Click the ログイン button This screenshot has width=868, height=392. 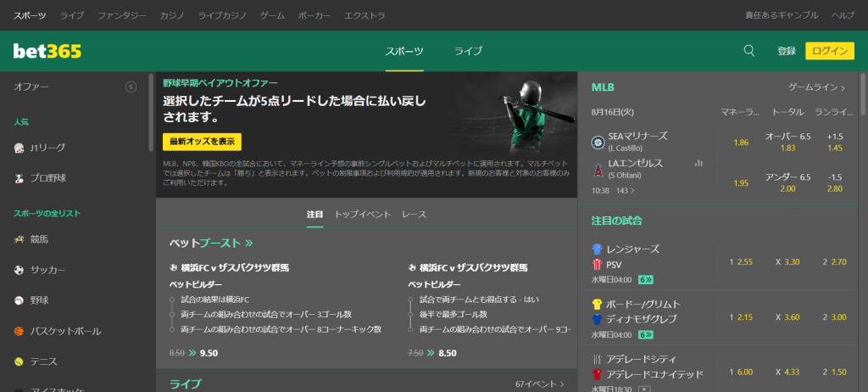point(830,51)
